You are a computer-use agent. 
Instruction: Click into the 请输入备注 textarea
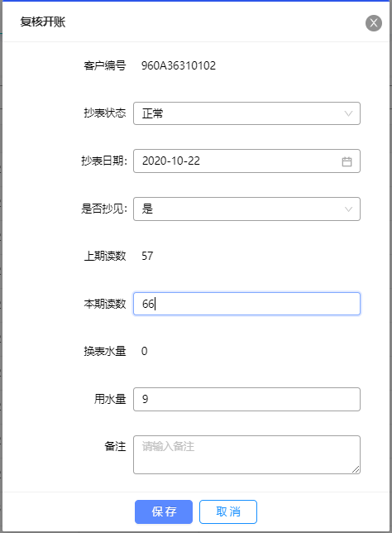(246, 455)
